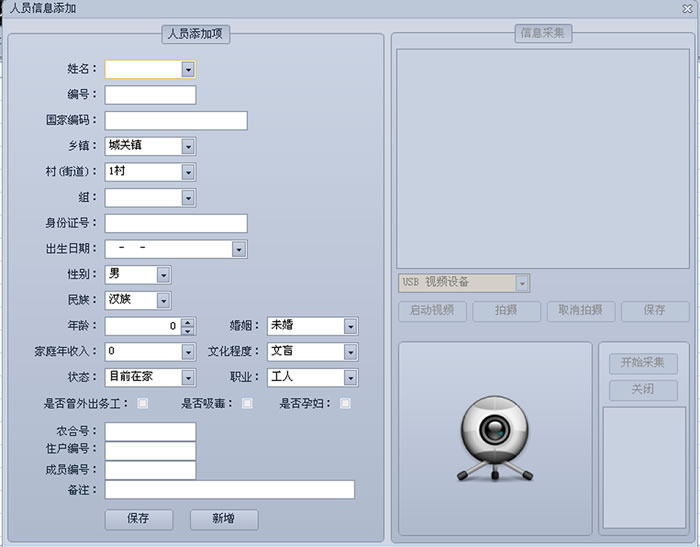Expand the 性别 dropdown showing 男
This screenshot has height=547, width=700.
click(x=163, y=274)
